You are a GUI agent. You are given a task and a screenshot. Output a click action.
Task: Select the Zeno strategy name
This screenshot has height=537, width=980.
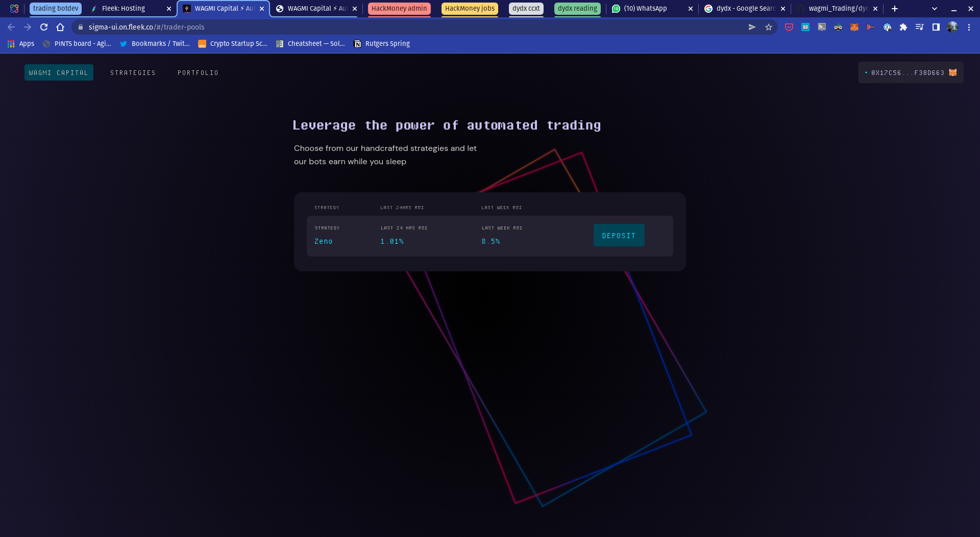point(324,241)
